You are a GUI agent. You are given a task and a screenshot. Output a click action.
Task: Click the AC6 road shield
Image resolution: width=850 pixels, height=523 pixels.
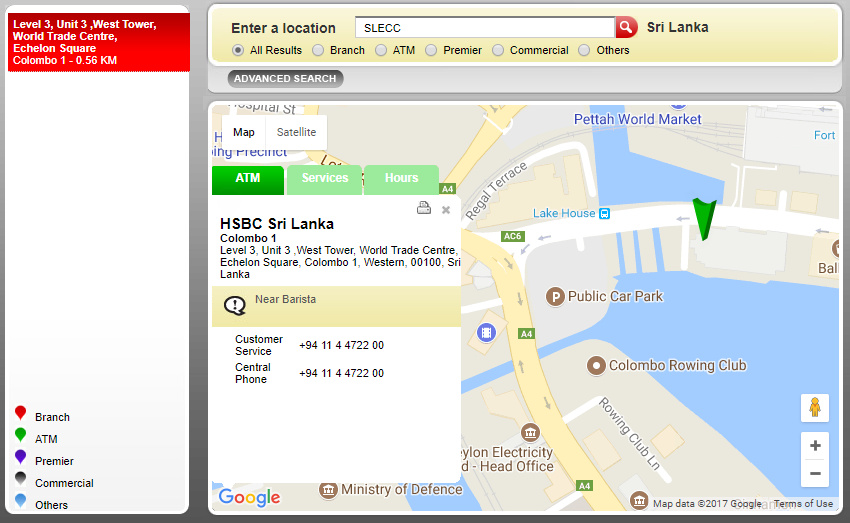pos(512,236)
